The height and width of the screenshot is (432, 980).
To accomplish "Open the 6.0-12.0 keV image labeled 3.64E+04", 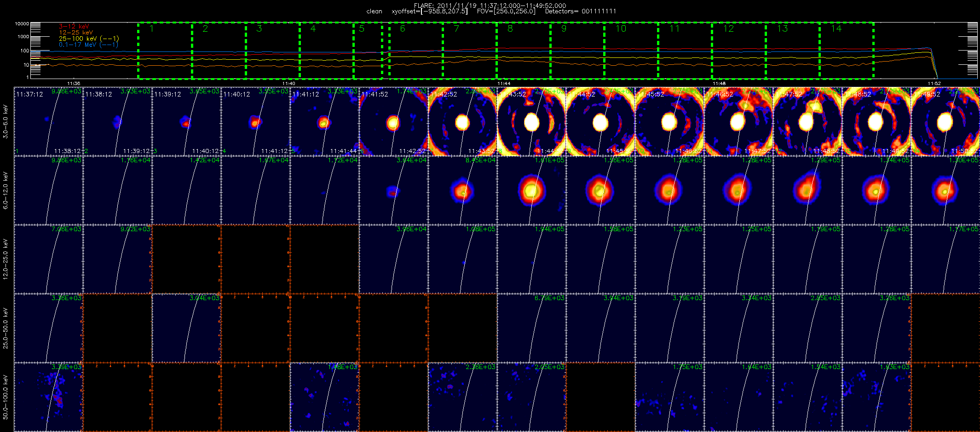I will (x=393, y=190).
